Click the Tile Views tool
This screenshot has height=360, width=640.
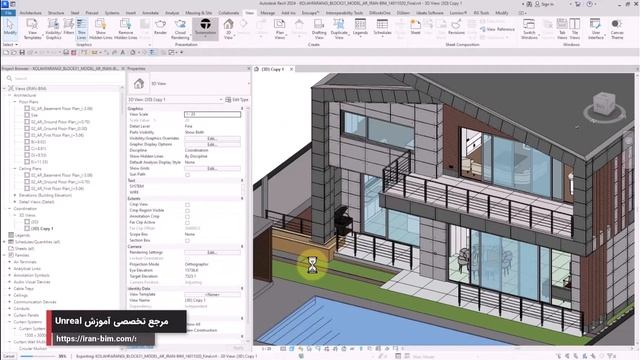point(575,29)
